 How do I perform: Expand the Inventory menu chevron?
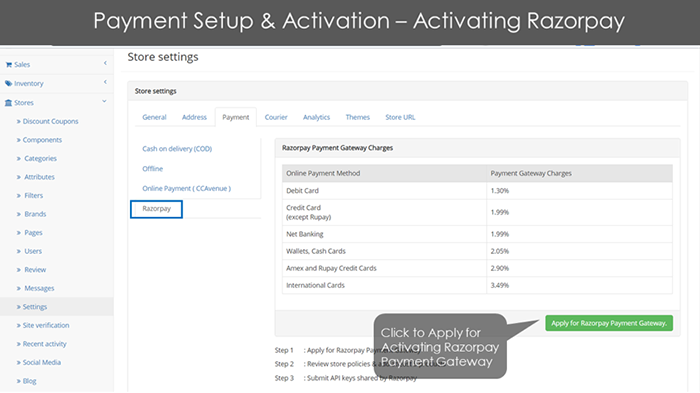point(105,82)
